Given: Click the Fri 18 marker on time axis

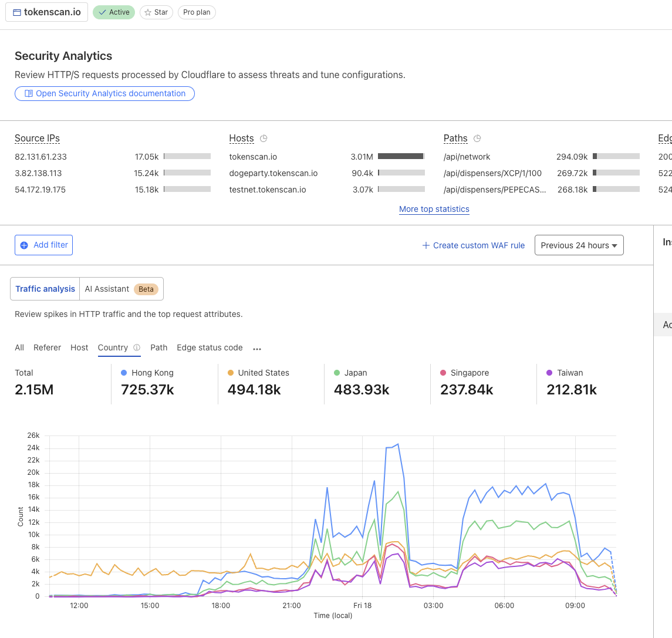Looking at the screenshot, I should coord(363,606).
